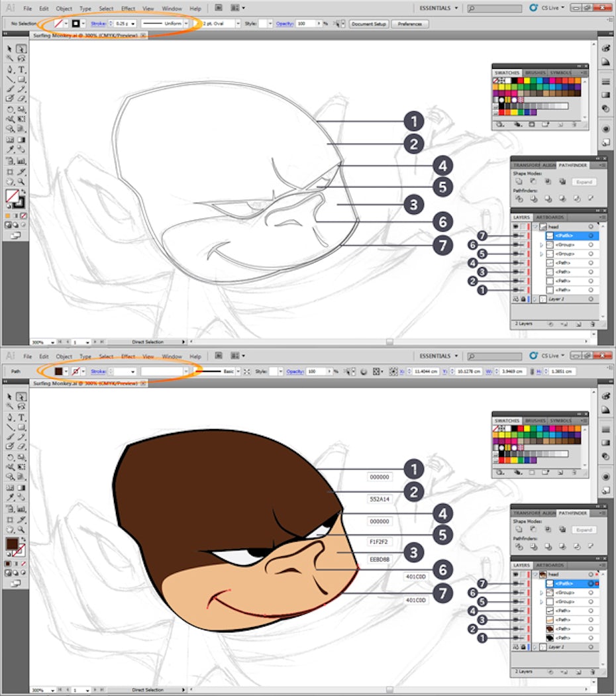Toggle visibility of selected <Path> in lower Layers panel

click(516, 583)
